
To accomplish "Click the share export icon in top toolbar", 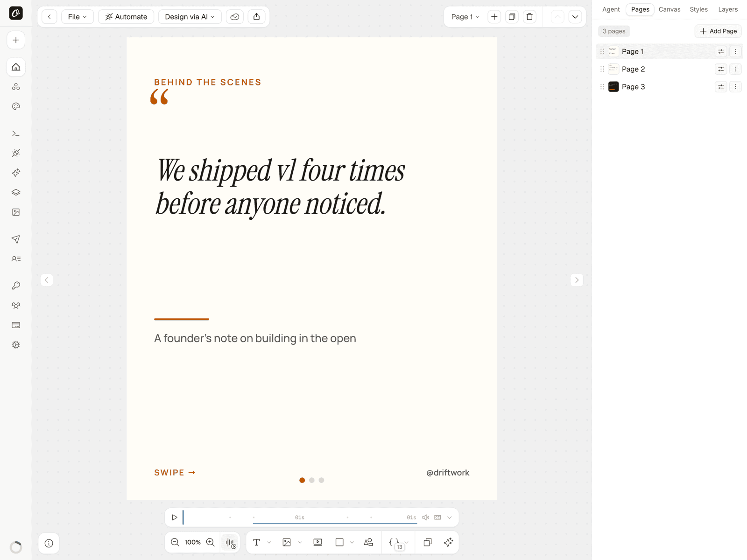I will [257, 17].
